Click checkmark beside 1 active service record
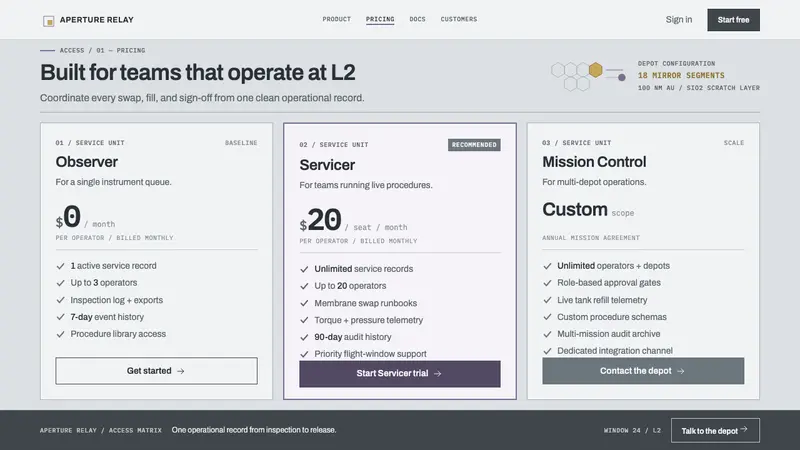Image resolution: width=800 pixels, height=450 pixels. (61, 266)
